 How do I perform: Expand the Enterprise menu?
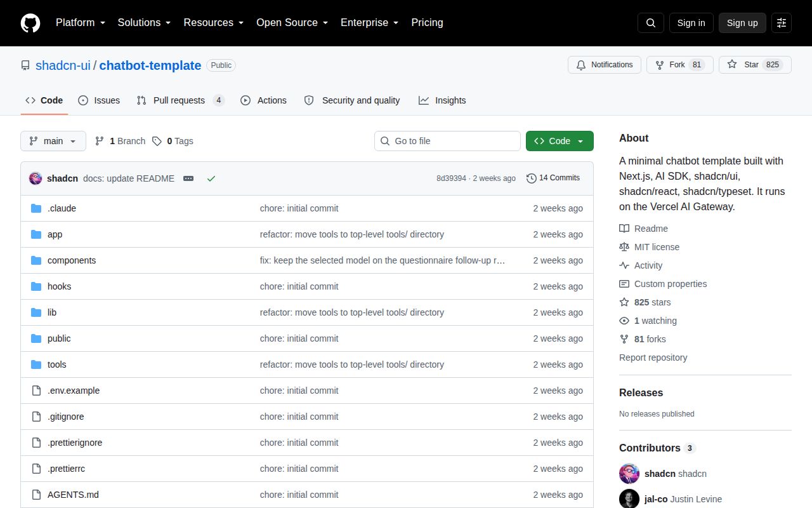click(x=370, y=23)
